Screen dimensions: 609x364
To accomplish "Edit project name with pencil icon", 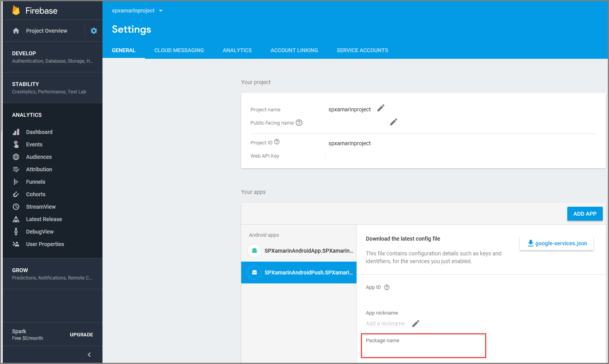I will 381,108.
